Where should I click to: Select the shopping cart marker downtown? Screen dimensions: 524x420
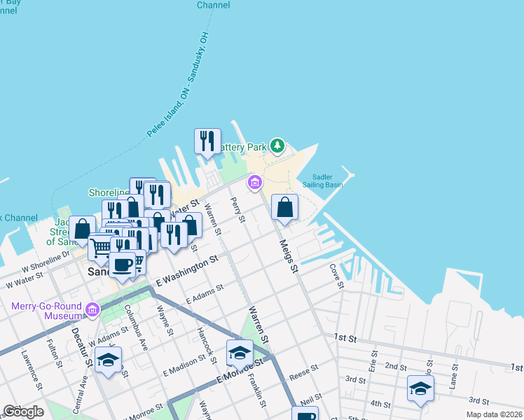[99, 248]
